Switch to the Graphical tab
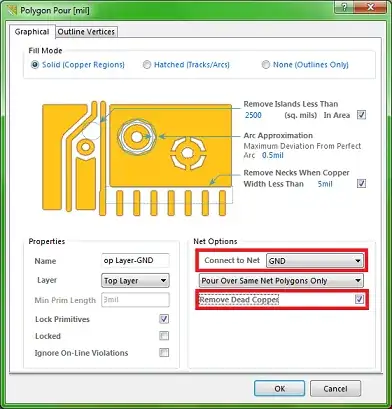This screenshot has width=392, height=409. tap(32, 32)
